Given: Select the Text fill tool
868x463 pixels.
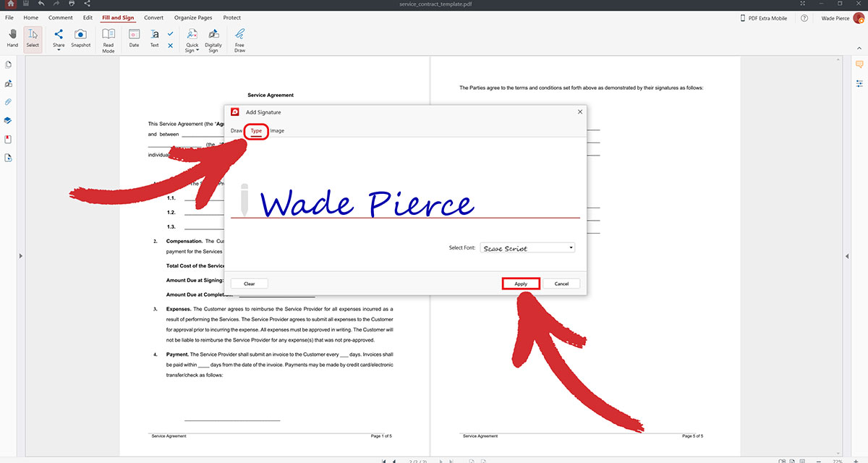Looking at the screenshot, I should pos(154,36).
